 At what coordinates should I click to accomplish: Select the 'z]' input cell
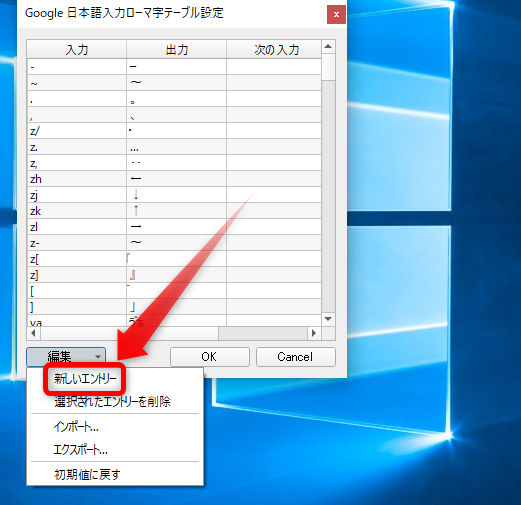click(x=77, y=275)
